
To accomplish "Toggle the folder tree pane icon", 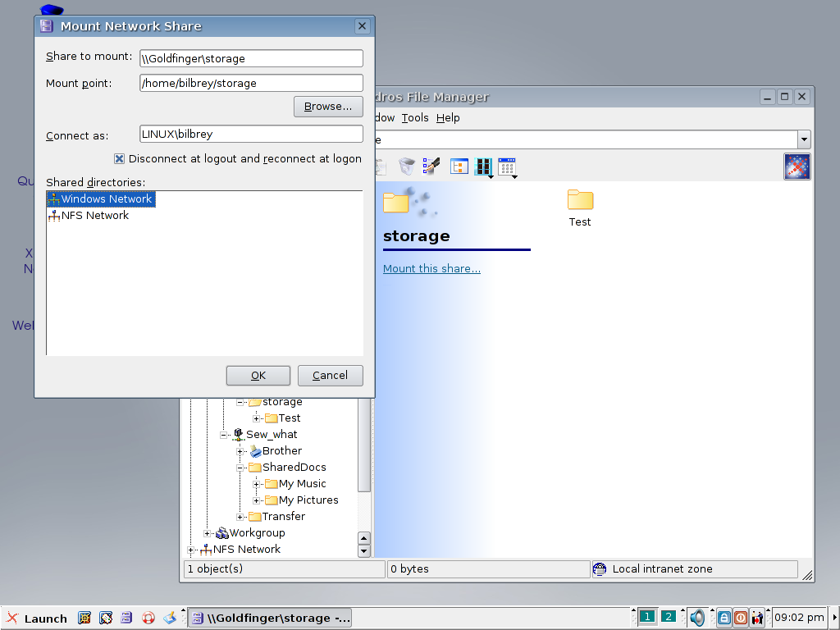I will tap(459, 167).
